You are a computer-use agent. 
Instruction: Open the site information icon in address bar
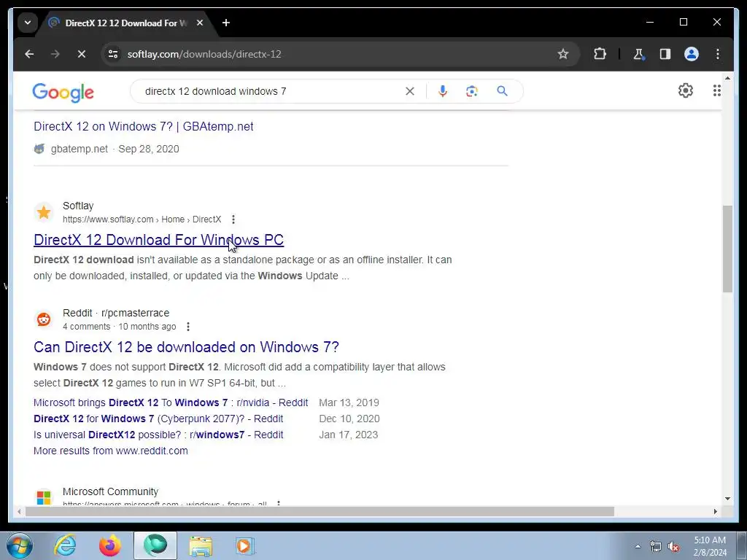pyautogui.click(x=113, y=54)
